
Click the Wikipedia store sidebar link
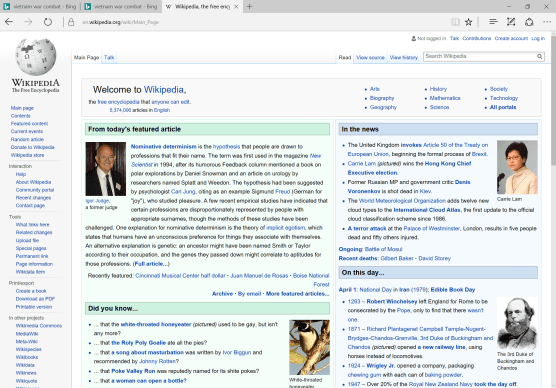(x=27, y=155)
